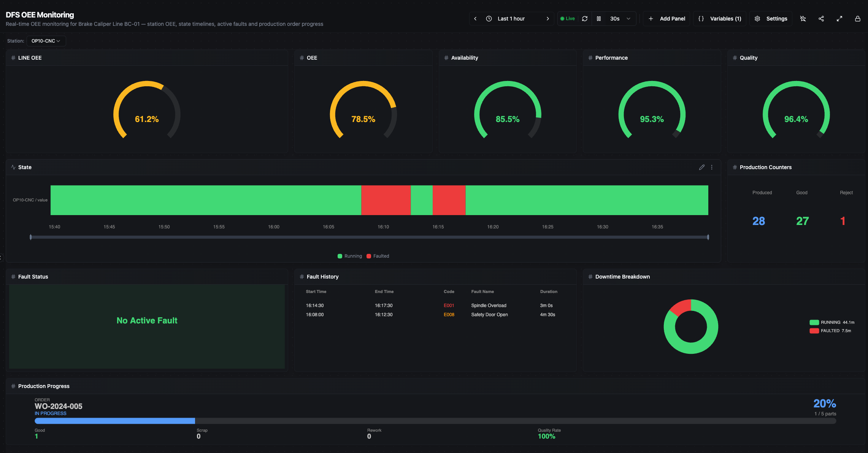Viewport: 868px width, 453px height.
Task: Click the refresh dashboard icon
Action: (585, 19)
